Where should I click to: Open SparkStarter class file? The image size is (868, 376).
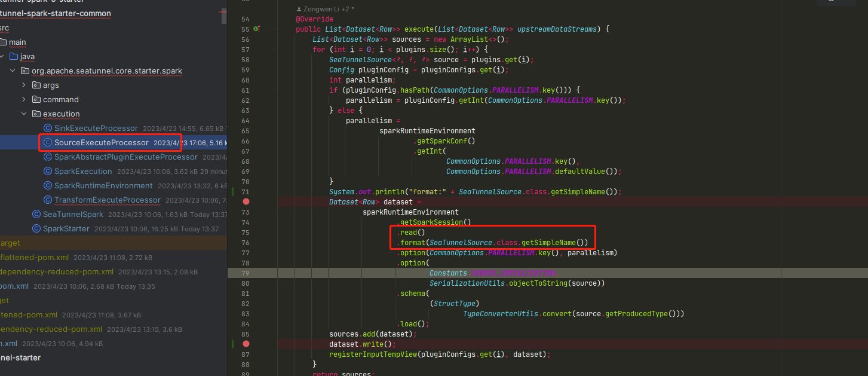click(x=66, y=229)
